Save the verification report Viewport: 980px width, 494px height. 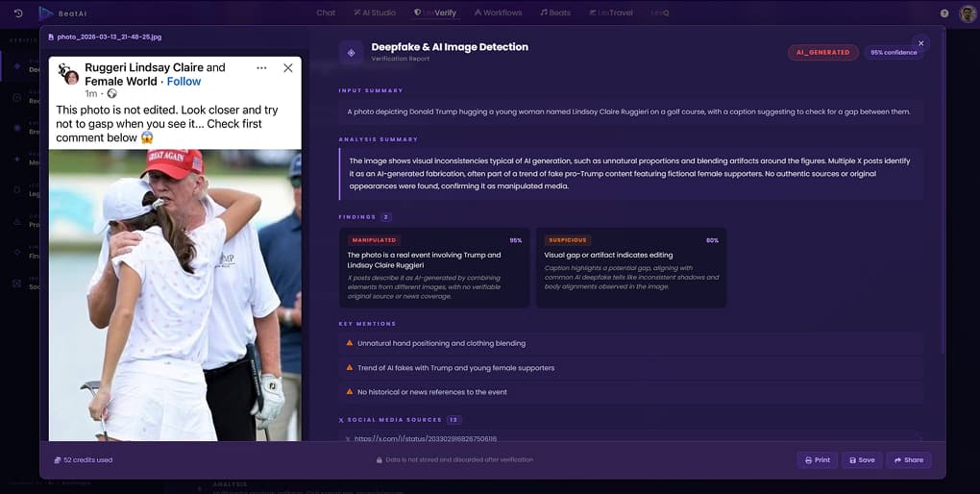tap(861, 459)
